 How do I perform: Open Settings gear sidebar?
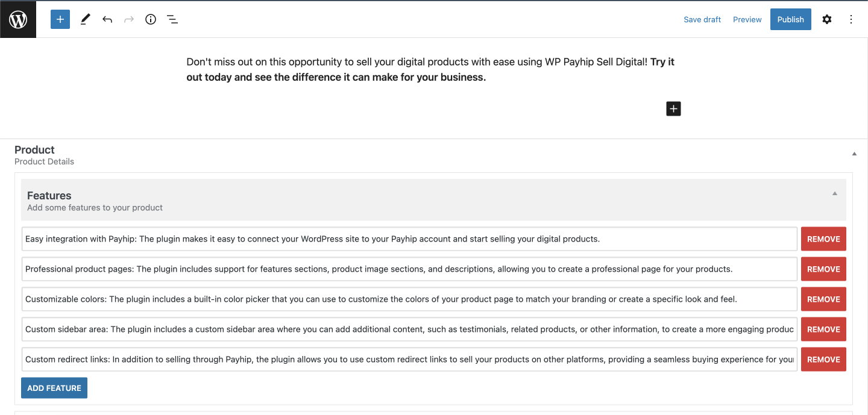(x=827, y=19)
